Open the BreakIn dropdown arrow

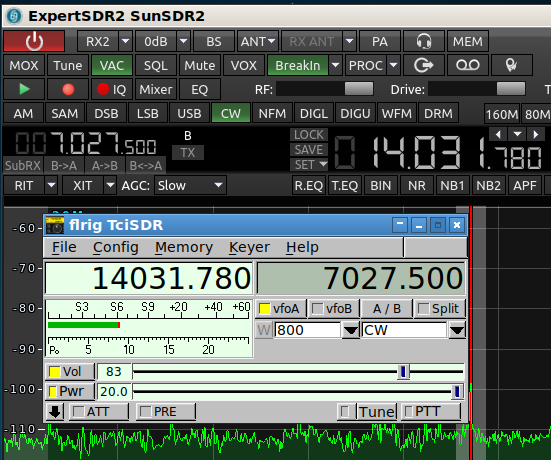pyautogui.click(x=335, y=65)
